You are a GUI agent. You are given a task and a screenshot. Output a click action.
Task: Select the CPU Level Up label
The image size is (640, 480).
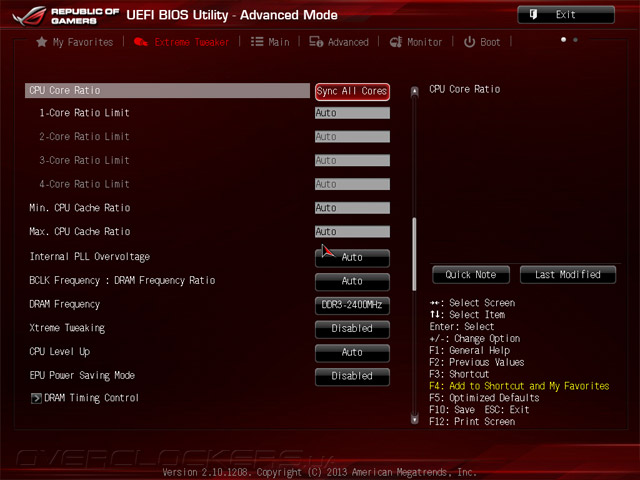pyautogui.click(x=60, y=351)
